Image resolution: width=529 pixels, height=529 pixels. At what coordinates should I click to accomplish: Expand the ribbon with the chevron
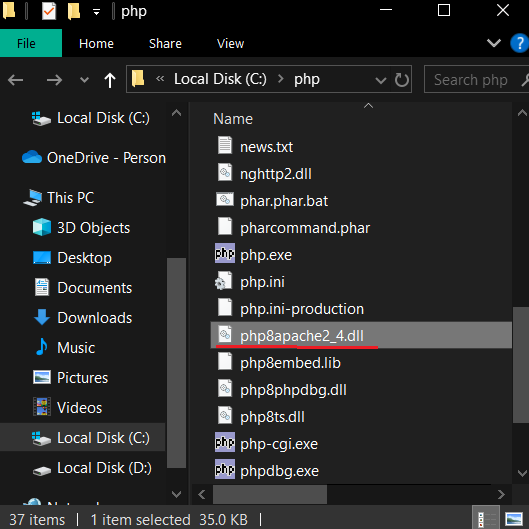point(494,43)
